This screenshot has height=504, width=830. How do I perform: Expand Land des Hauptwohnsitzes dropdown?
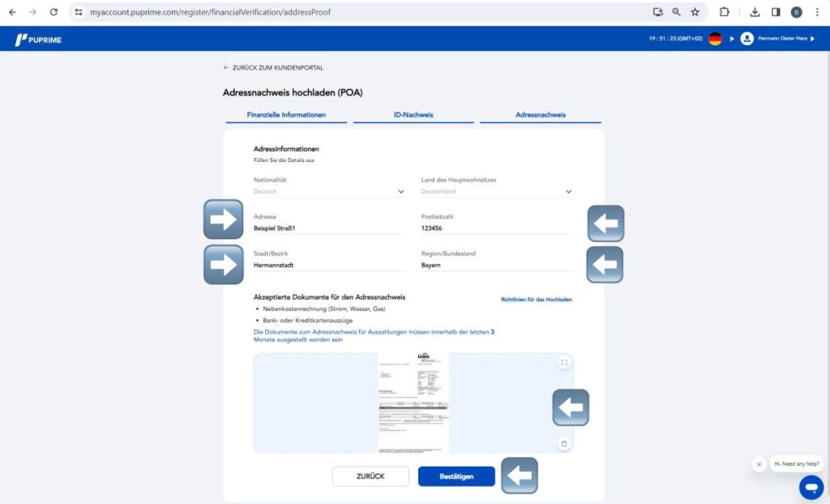click(567, 192)
